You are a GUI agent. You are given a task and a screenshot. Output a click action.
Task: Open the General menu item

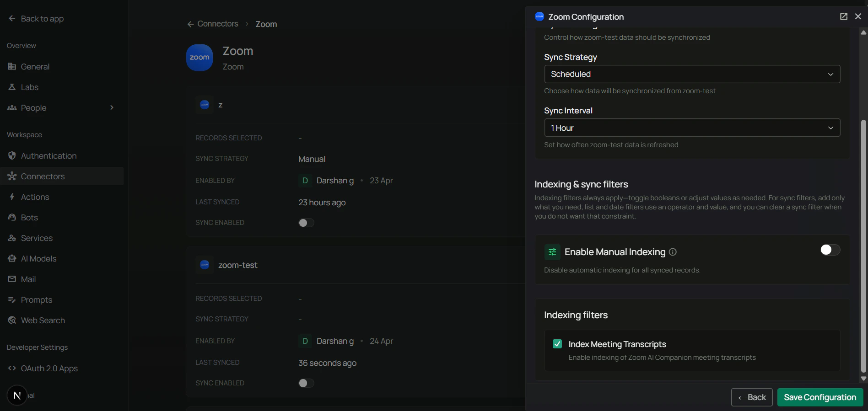tap(62, 66)
